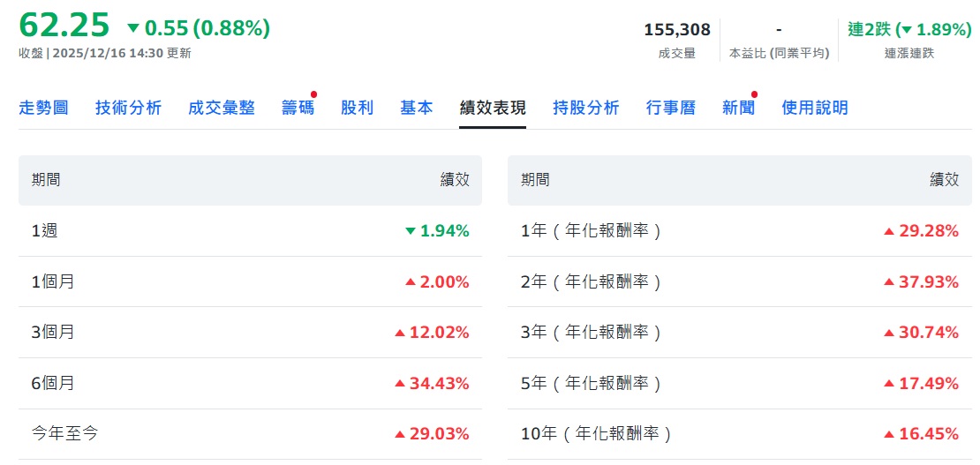Click the 連2跌 (1.89%) indicator

(910, 29)
